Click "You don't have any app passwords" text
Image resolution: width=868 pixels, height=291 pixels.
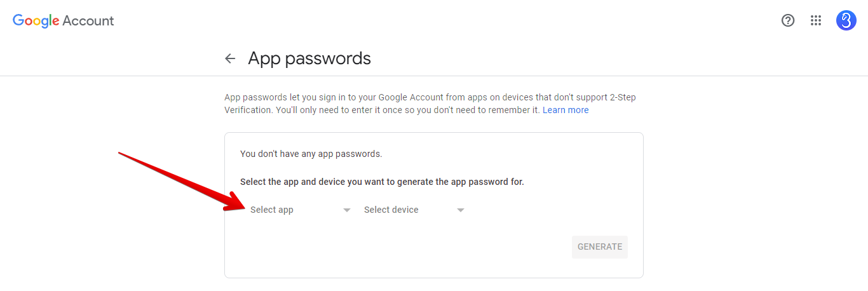click(x=311, y=154)
